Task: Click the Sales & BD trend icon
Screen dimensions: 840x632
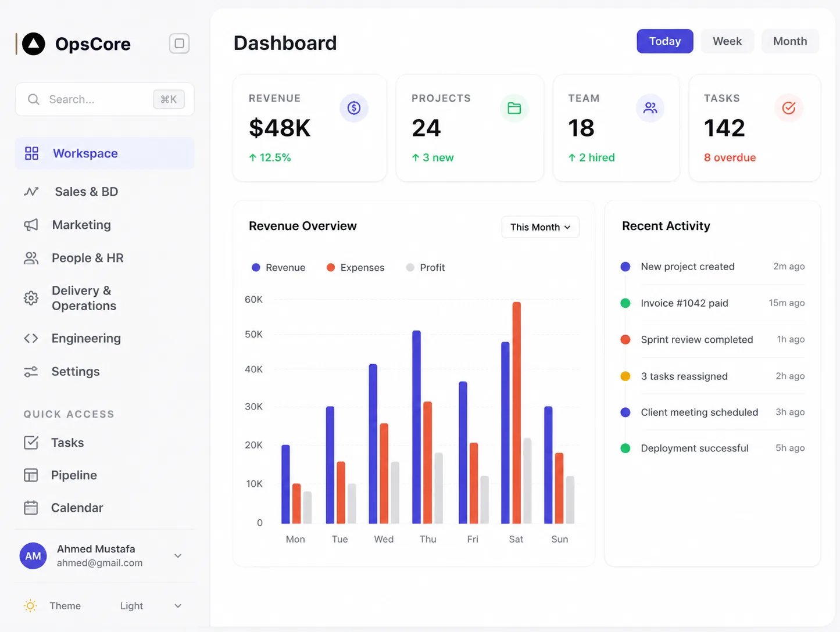Action: click(x=31, y=192)
